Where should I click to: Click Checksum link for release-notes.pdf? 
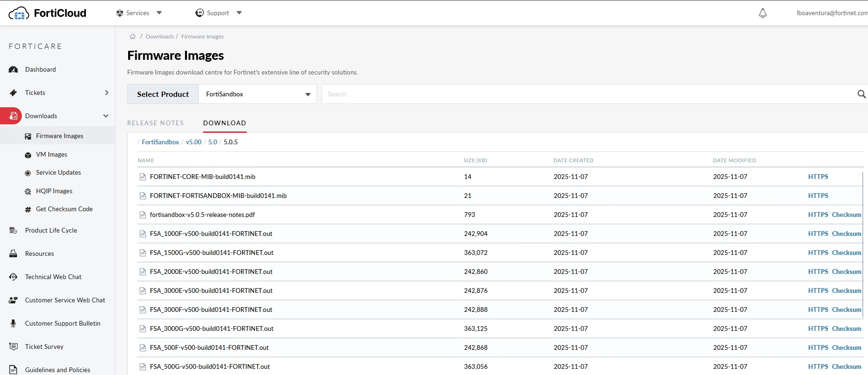847,215
